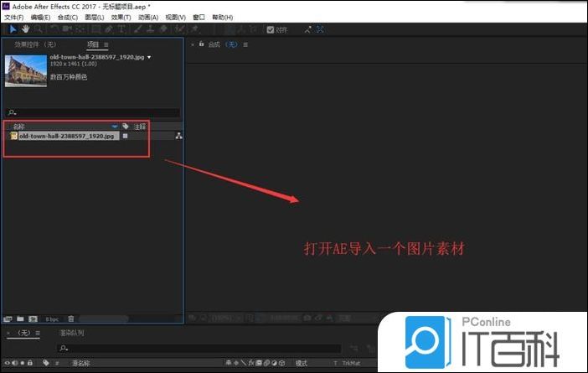The width and height of the screenshot is (588, 373).
Task: Click the project panel horizontal scrollbar
Action: pyautogui.click(x=104, y=319)
